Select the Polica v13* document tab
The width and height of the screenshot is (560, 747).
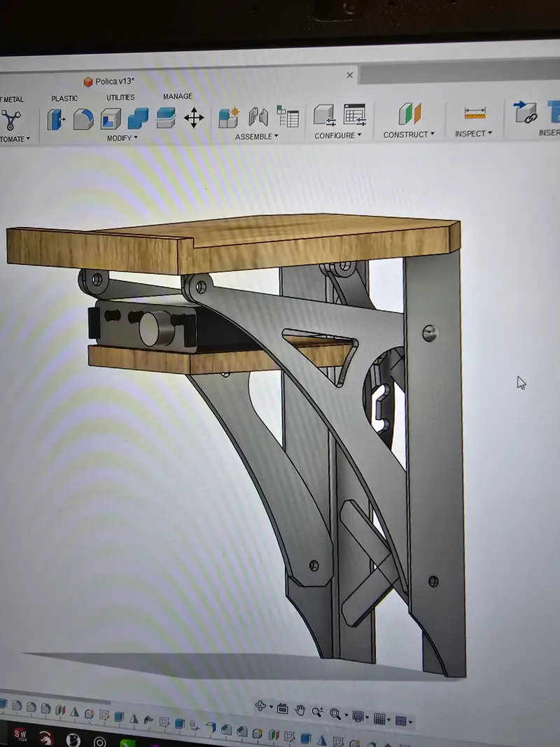coord(109,81)
